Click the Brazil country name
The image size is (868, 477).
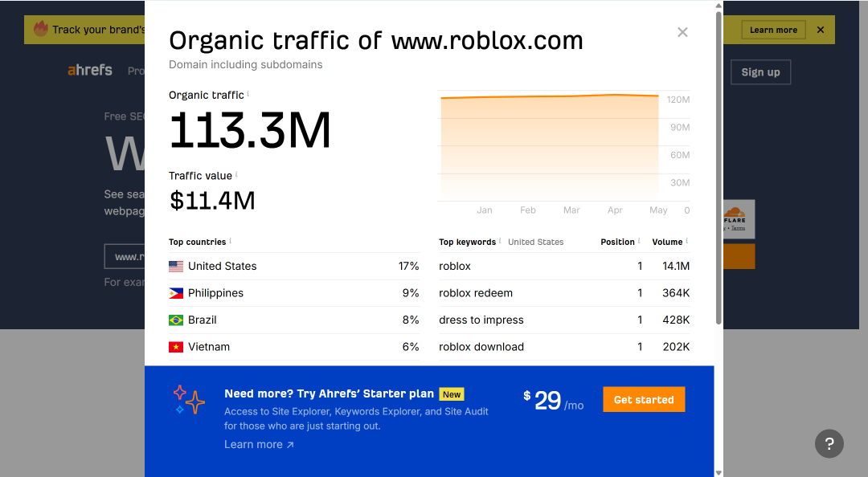pyautogui.click(x=202, y=320)
